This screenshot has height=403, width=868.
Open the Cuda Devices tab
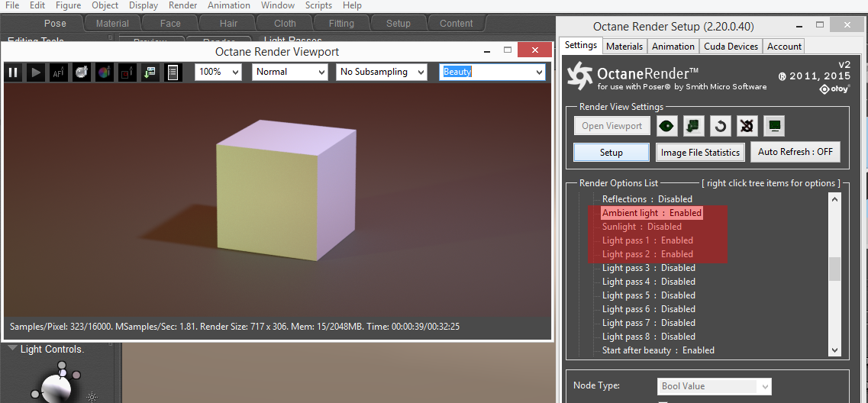[731, 47]
